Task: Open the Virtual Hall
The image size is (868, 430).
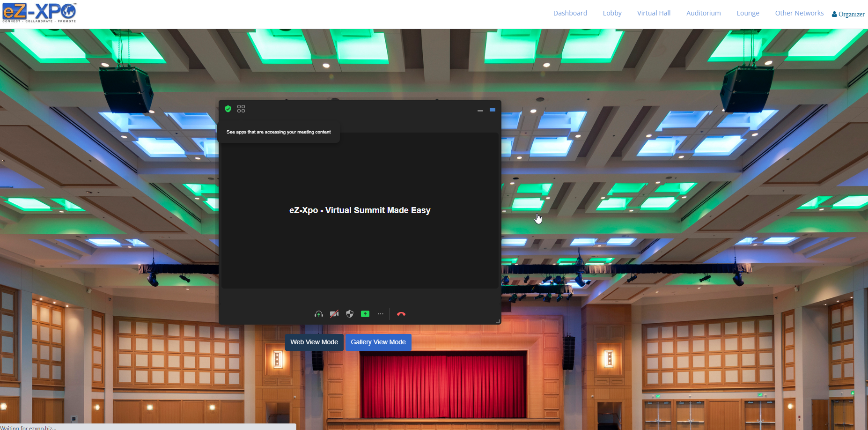Action: pos(654,13)
